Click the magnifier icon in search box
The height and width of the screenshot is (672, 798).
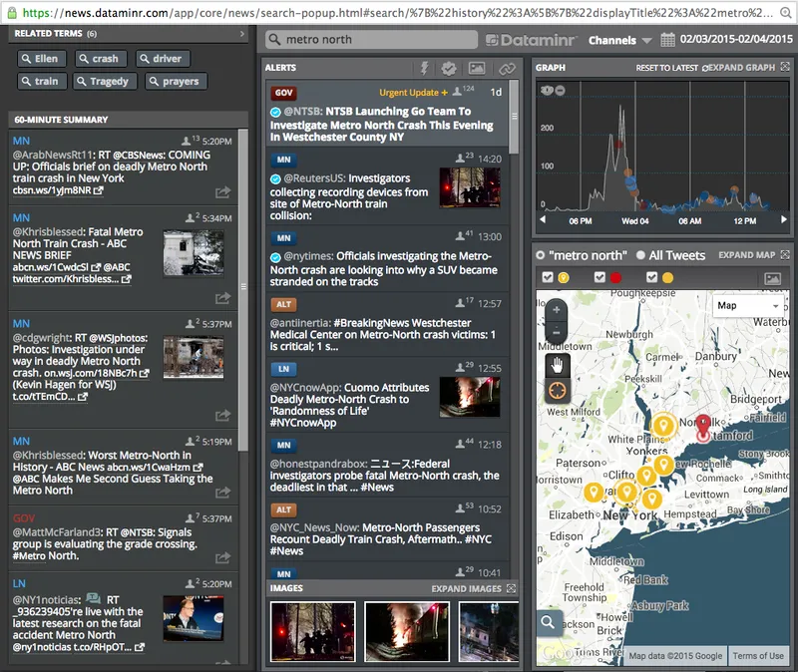pyautogui.click(x=275, y=40)
